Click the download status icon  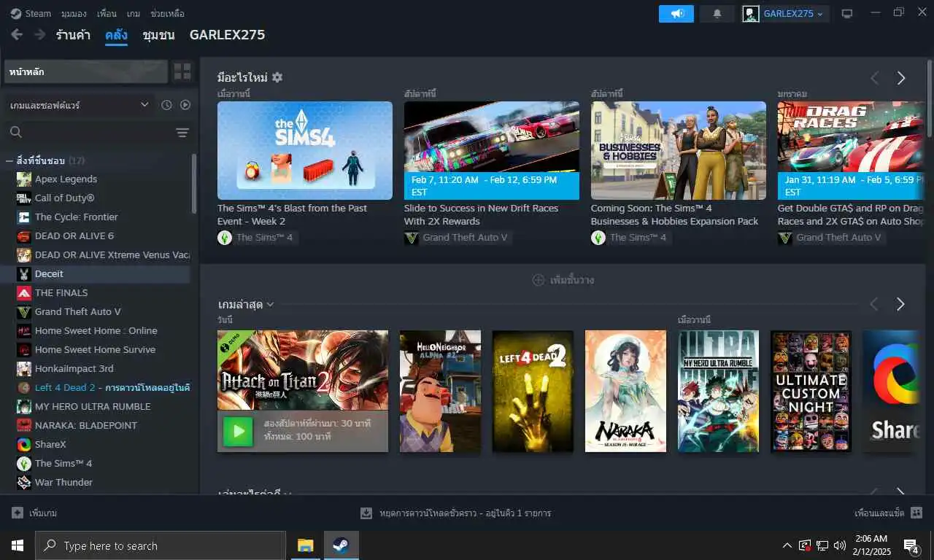click(366, 513)
